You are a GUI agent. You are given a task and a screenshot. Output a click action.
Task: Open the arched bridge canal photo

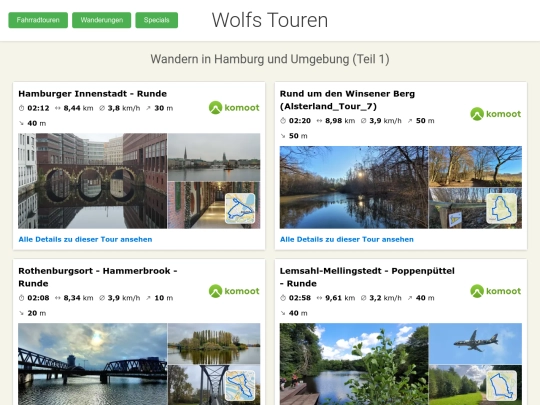[x=93, y=181]
